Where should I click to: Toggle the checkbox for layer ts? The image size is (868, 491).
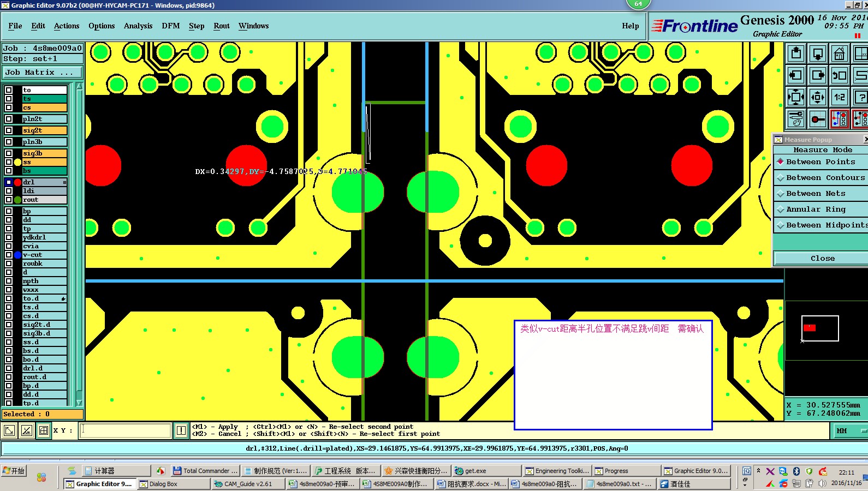coord(9,99)
